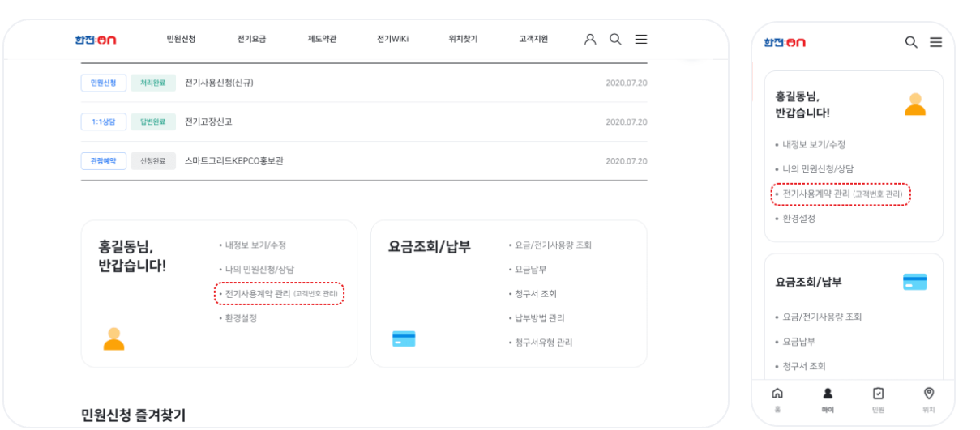This screenshot has width=980, height=430.
Task: Tap the search icon in mobile header
Action: [911, 42]
